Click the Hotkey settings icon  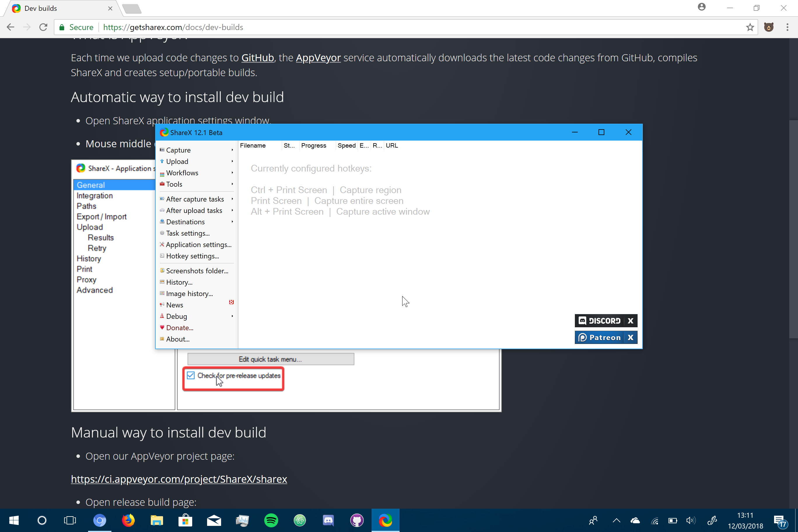(x=162, y=256)
